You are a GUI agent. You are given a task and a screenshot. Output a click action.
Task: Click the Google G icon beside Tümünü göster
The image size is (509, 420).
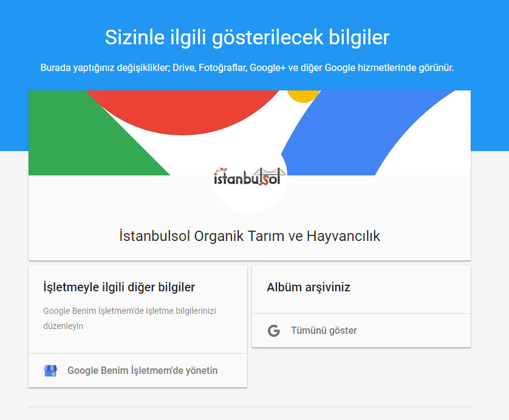click(274, 331)
